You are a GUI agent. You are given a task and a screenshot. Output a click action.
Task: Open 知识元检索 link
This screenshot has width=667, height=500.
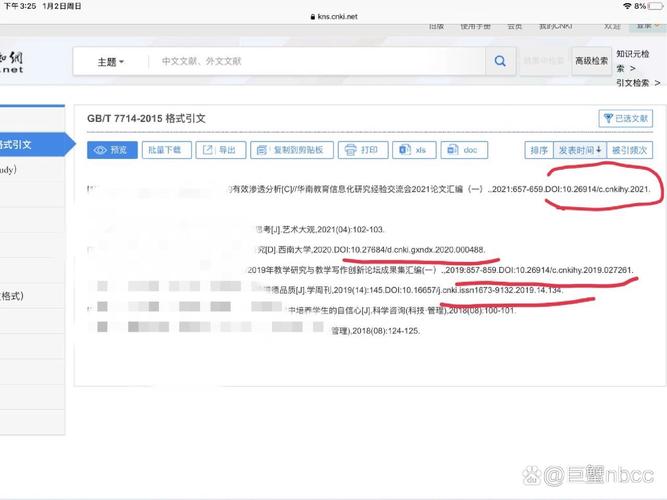633,60
